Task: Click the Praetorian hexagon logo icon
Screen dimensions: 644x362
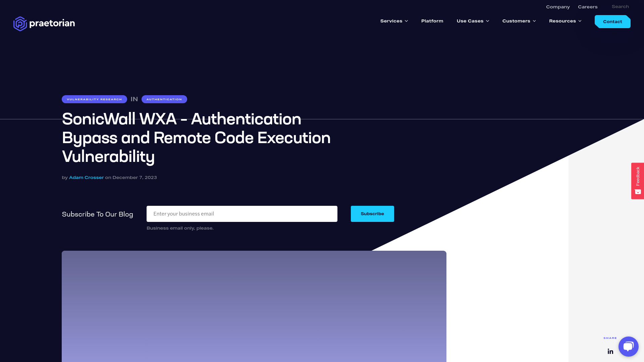Action: [20, 23]
